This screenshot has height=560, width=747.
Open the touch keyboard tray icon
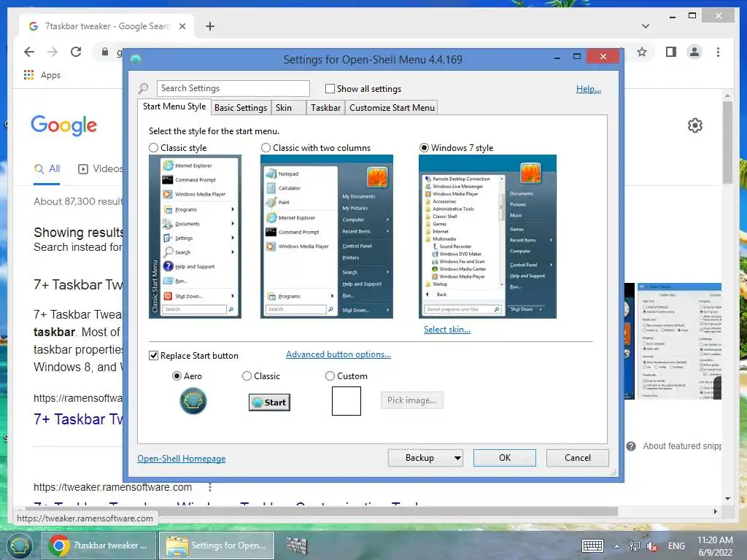[x=592, y=545]
